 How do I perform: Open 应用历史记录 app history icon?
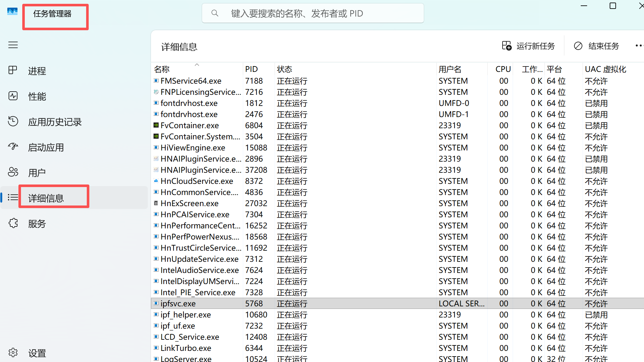coord(13,121)
